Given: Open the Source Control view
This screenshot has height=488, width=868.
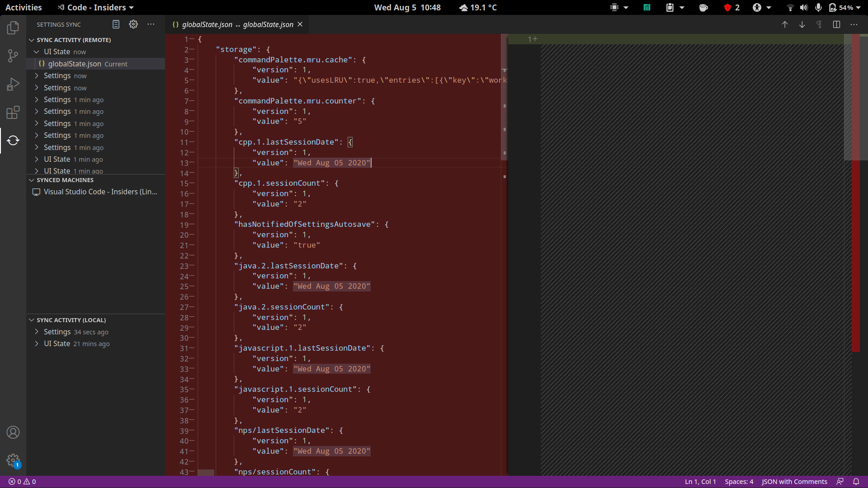Looking at the screenshot, I should 13,56.
